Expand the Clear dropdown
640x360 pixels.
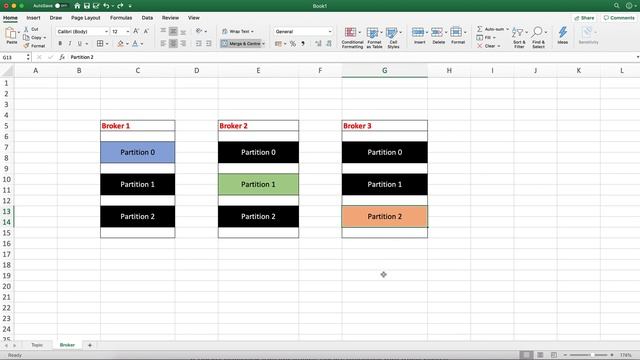pos(499,46)
